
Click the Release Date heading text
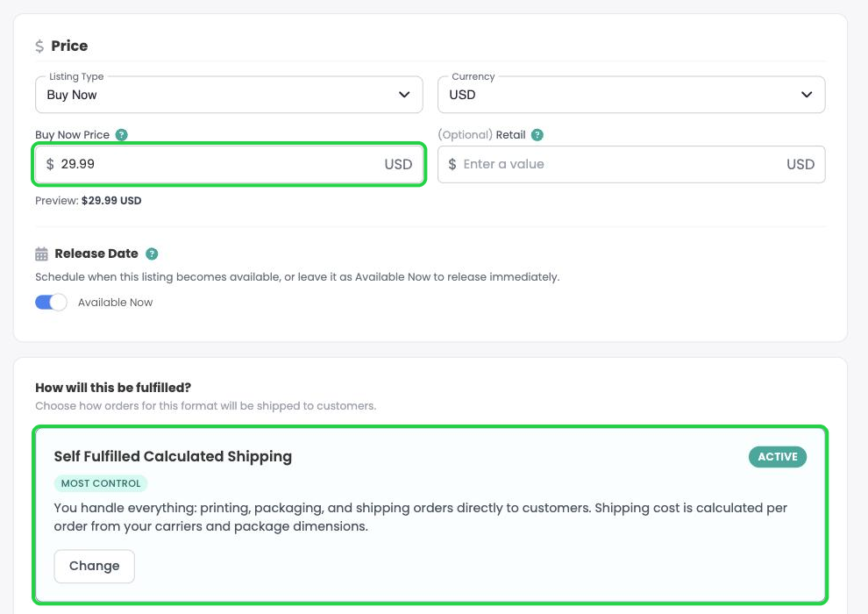96,253
